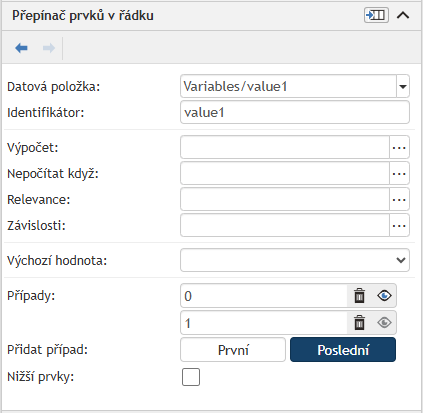Collapse the Přepínač prvků v řádku panel

pyautogui.click(x=403, y=15)
